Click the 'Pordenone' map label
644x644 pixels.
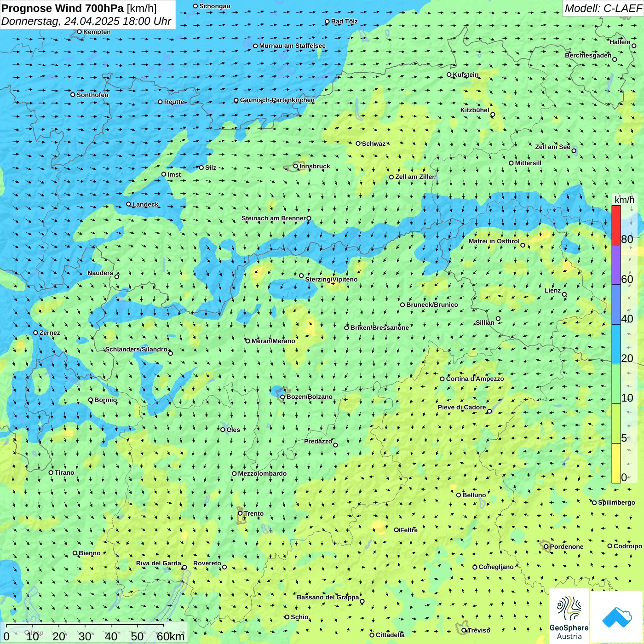(x=567, y=546)
